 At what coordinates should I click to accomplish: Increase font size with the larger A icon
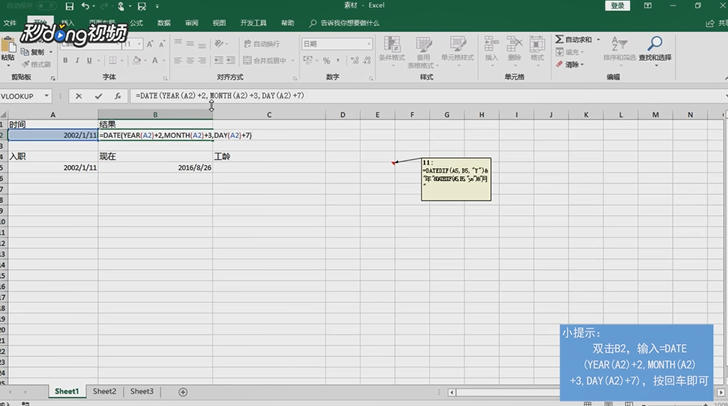click(x=150, y=44)
